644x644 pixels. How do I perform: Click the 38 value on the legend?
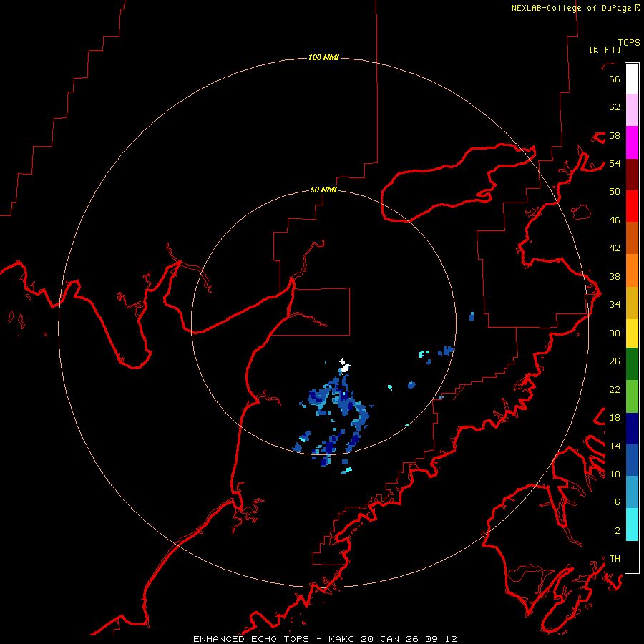click(x=615, y=276)
